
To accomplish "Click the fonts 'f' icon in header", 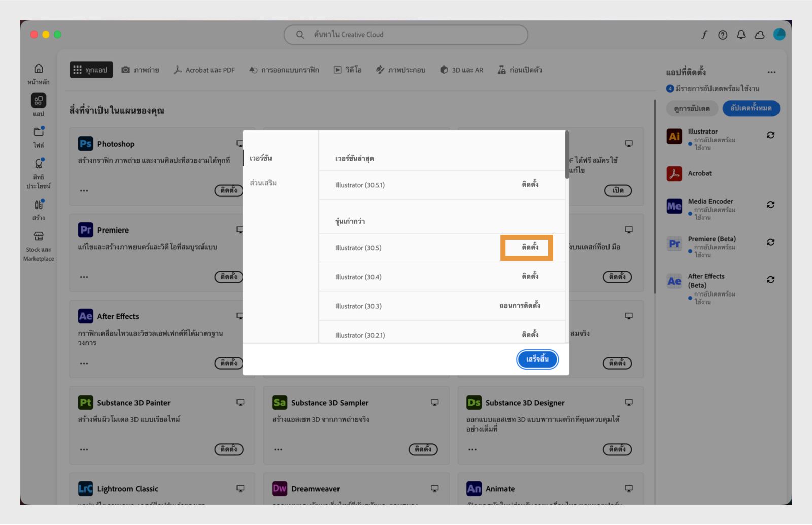I will (x=704, y=35).
